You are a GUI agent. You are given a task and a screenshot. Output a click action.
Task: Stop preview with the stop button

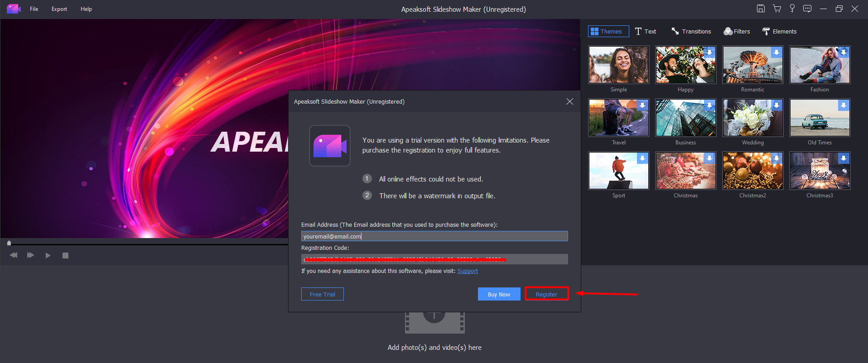pyautogui.click(x=65, y=255)
